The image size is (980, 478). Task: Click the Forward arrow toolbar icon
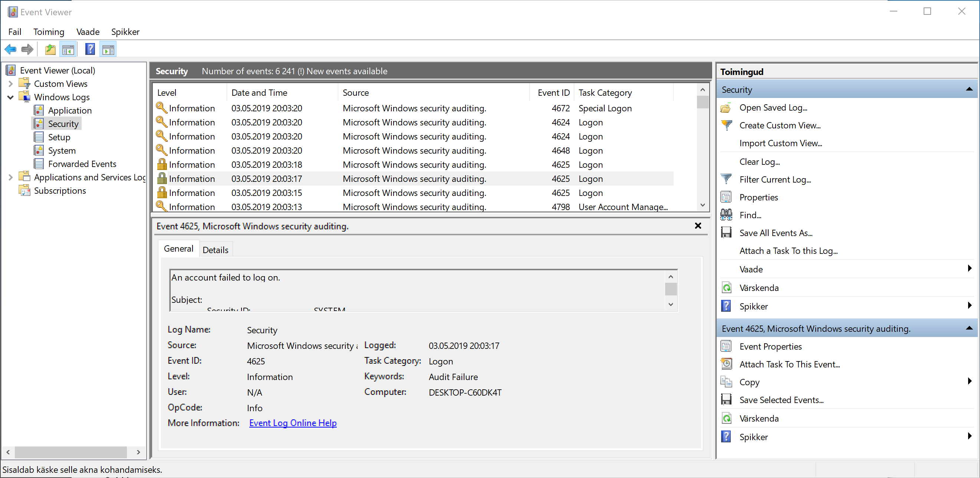click(27, 49)
